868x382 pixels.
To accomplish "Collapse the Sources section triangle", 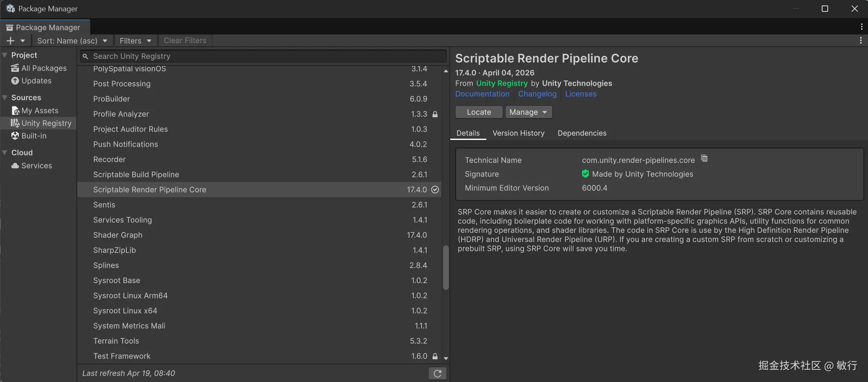I will [x=5, y=97].
